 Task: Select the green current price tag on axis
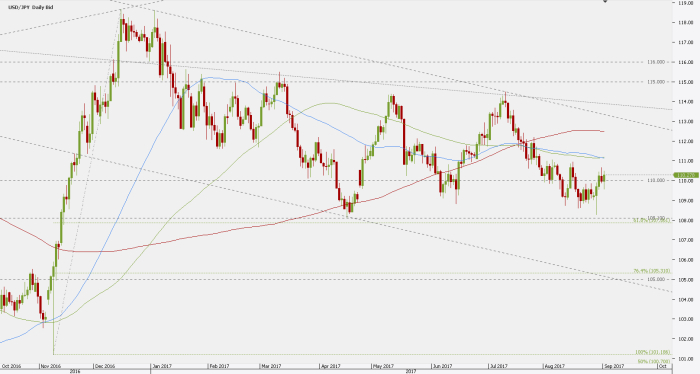pos(684,175)
